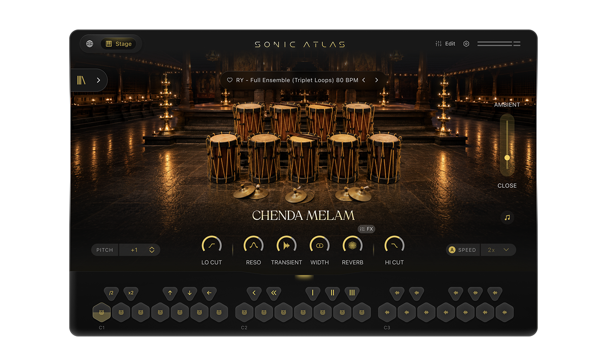The height and width of the screenshot is (364, 607).
Task: Click the Width knob
Action: pos(320,245)
